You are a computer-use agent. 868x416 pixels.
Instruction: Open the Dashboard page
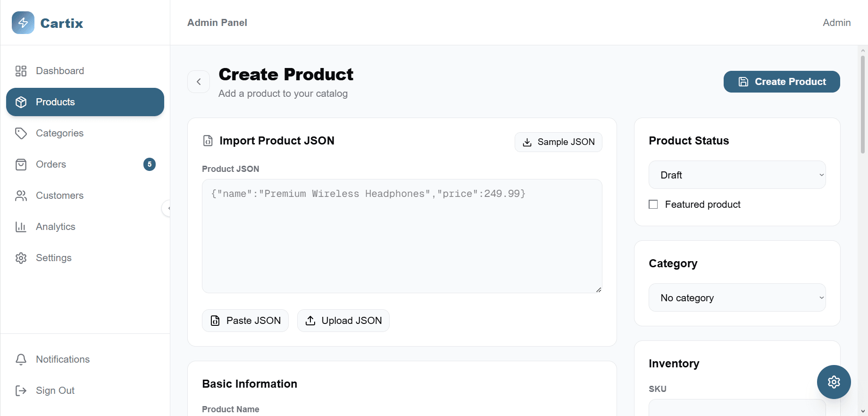click(85, 71)
